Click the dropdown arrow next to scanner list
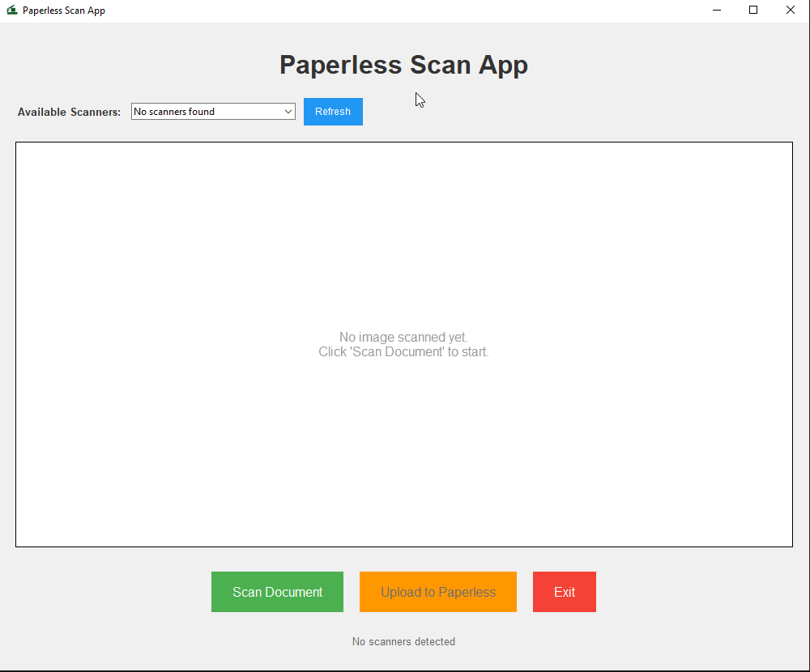The image size is (810, 672). click(x=288, y=111)
